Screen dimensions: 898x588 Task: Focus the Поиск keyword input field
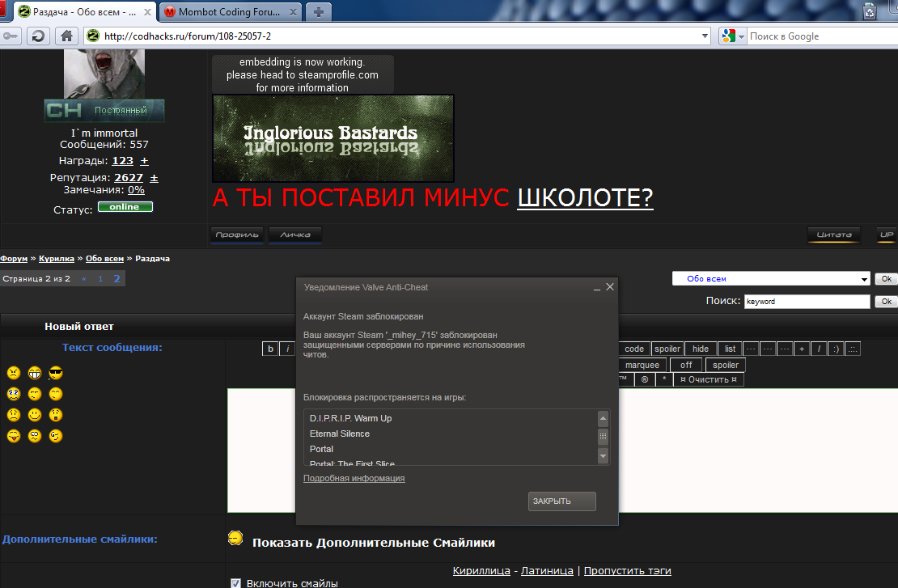[x=807, y=302]
